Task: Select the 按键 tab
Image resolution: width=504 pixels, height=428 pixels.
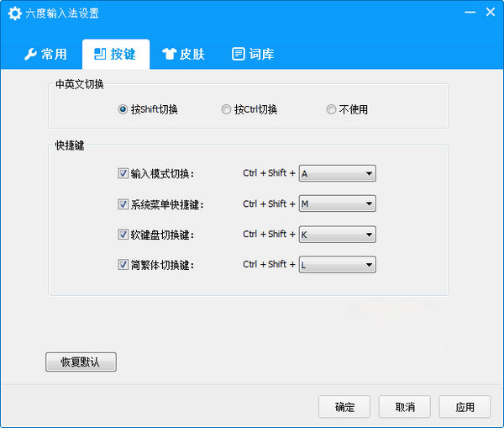Action: pos(116,54)
